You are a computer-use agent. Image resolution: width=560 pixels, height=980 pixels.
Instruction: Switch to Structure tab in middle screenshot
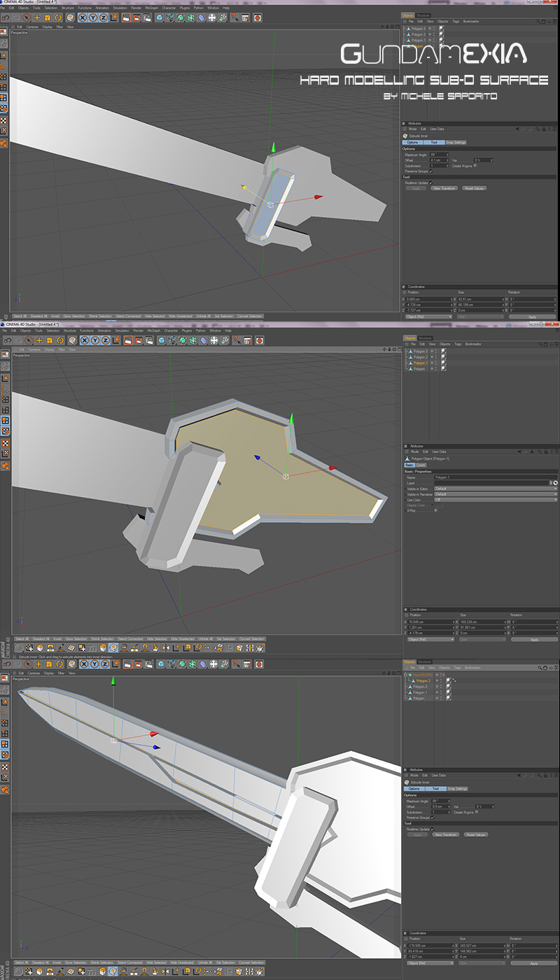tap(426, 338)
